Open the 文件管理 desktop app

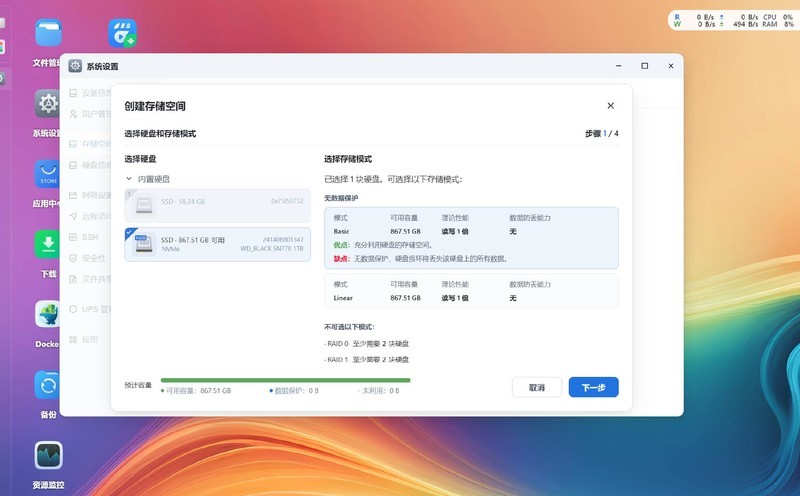48,33
